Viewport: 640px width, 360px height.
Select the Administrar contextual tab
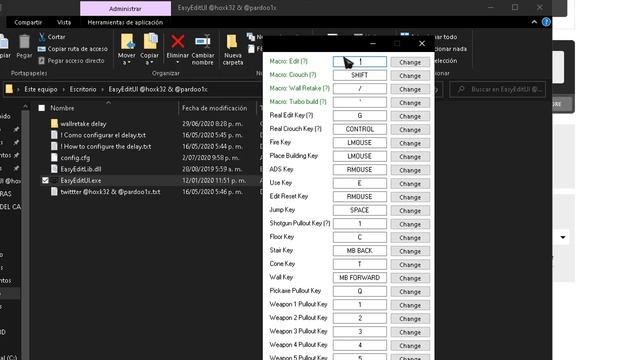click(x=125, y=9)
